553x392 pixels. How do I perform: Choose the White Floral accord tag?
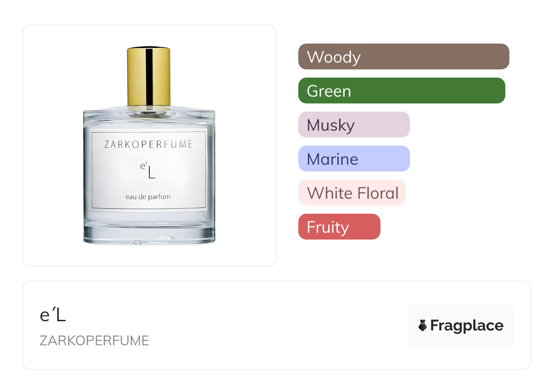[x=352, y=193]
